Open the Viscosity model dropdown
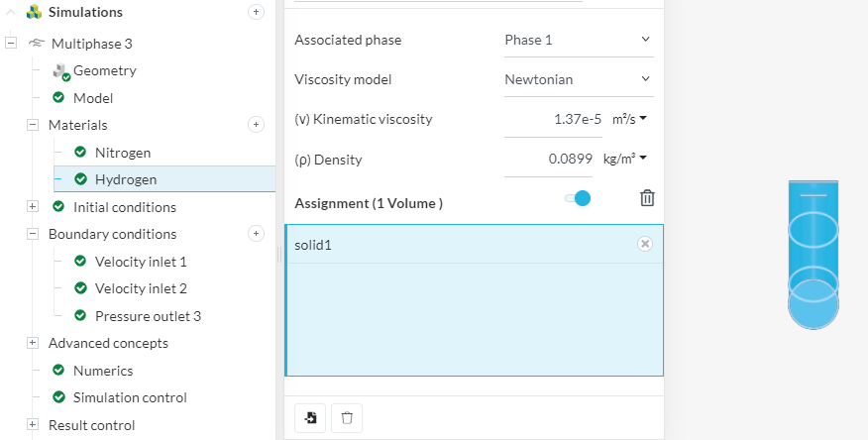 pyautogui.click(x=578, y=79)
